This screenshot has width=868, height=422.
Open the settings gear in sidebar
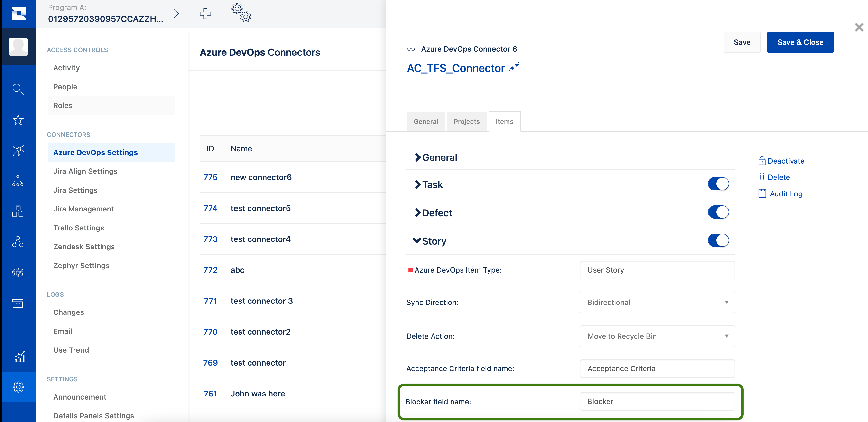coord(18,387)
